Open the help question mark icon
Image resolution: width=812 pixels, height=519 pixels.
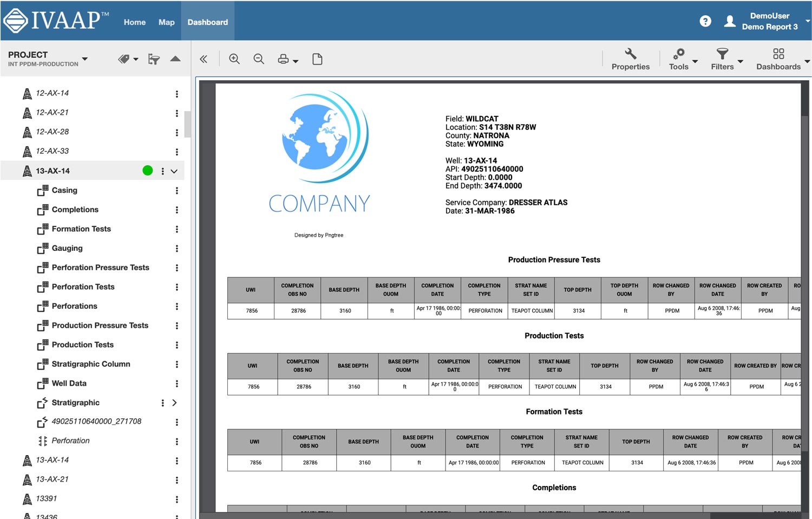(x=705, y=21)
